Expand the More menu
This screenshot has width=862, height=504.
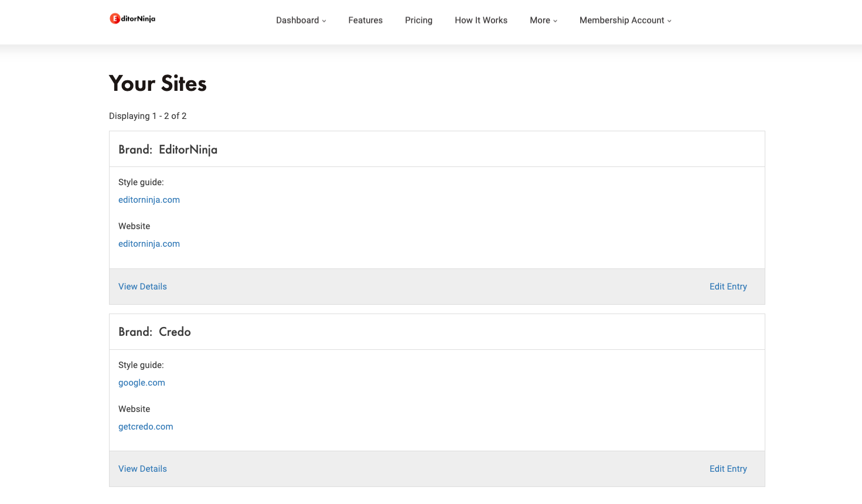pyautogui.click(x=543, y=20)
